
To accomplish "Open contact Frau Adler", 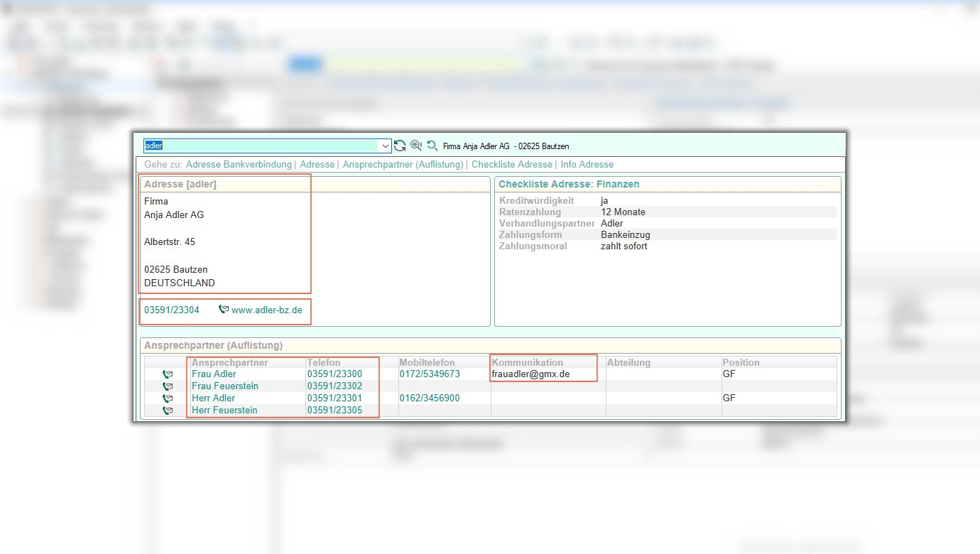I will click(214, 374).
